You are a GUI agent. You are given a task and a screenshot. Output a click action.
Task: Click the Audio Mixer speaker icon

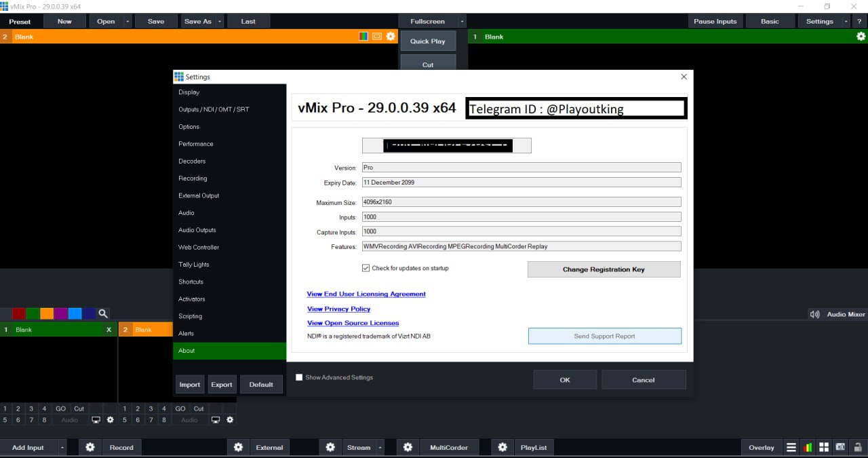point(815,314)
